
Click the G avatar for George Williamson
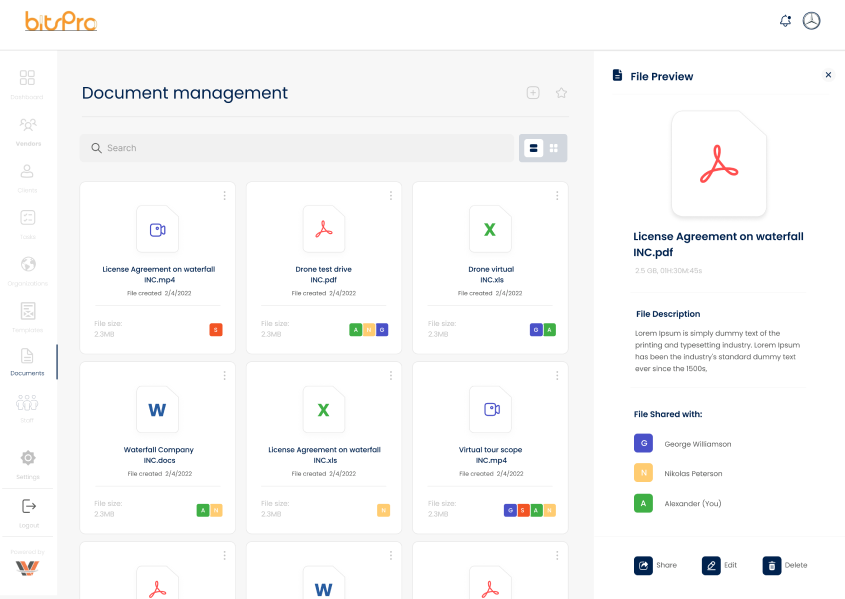(643, 443)
